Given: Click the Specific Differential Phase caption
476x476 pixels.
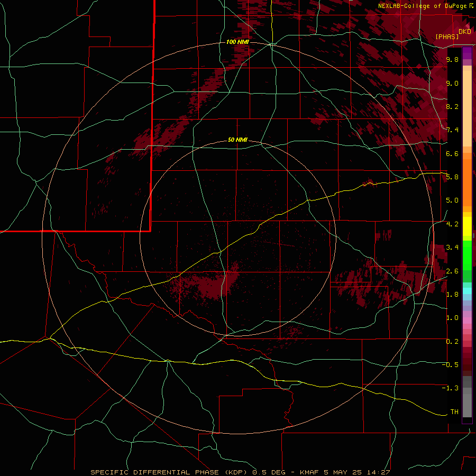Looking at the screenshot, I should point(240,472).
